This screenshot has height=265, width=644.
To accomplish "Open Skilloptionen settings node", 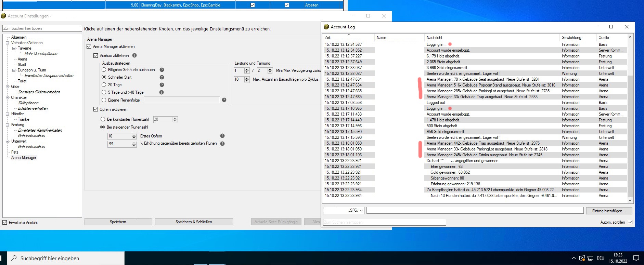I will click(x=28, y=103).
